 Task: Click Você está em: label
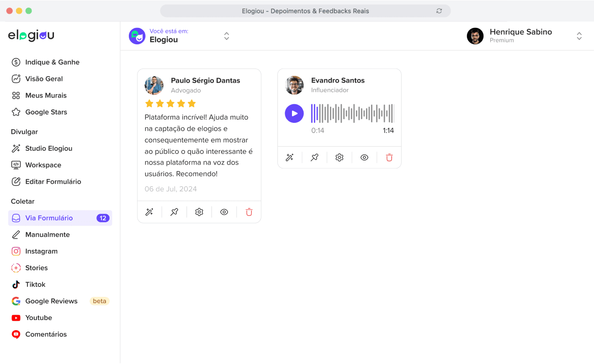(169, 31)
